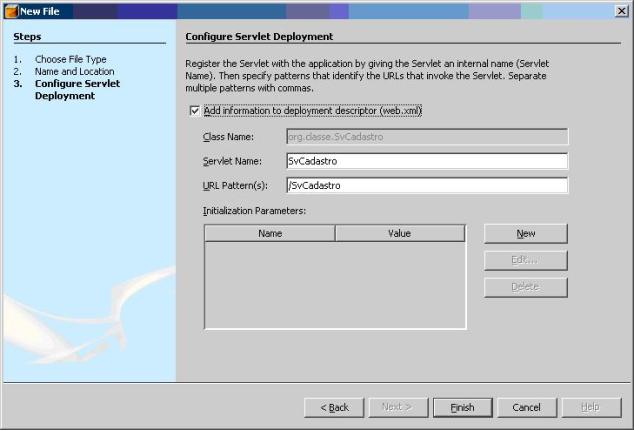This screenshot has width=634, height=430.
Task: Click the Steps heading
Action: tap(27, 36)
